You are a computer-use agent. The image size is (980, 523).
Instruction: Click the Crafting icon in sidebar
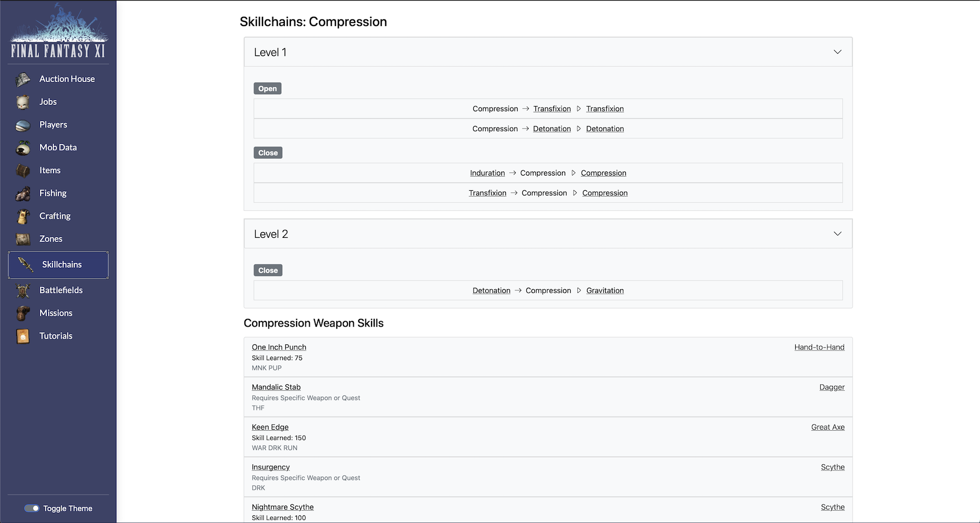23,216
